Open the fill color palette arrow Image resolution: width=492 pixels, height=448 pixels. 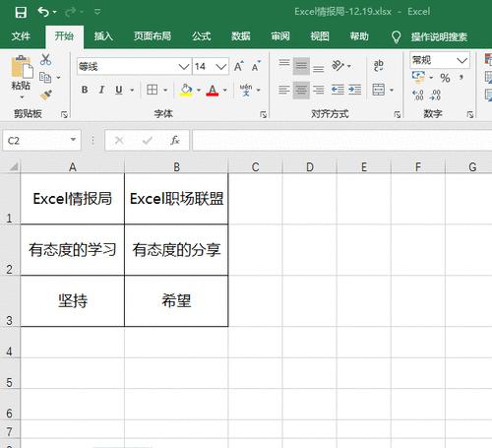click(x=199, y=90)
